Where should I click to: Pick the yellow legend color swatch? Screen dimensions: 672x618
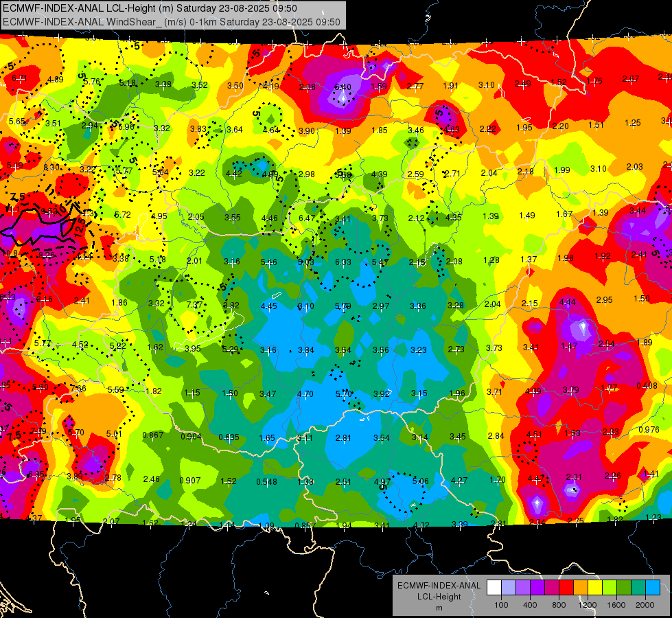595,588
